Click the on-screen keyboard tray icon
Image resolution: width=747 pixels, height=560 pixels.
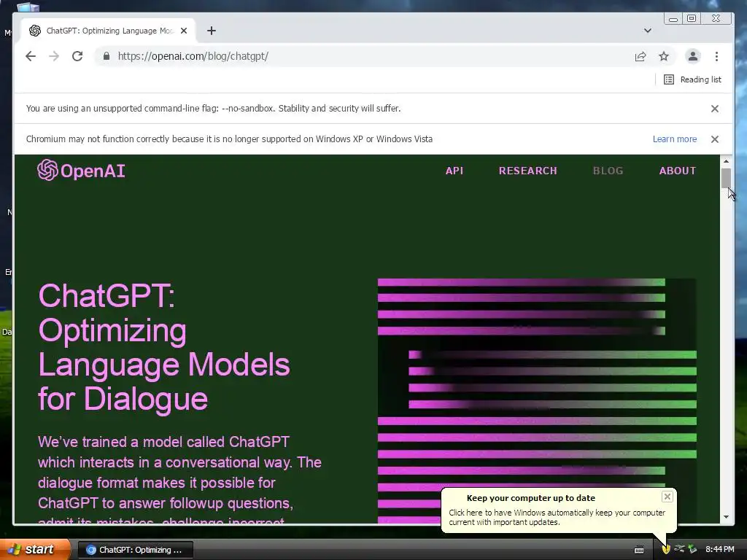click(639, 550)
